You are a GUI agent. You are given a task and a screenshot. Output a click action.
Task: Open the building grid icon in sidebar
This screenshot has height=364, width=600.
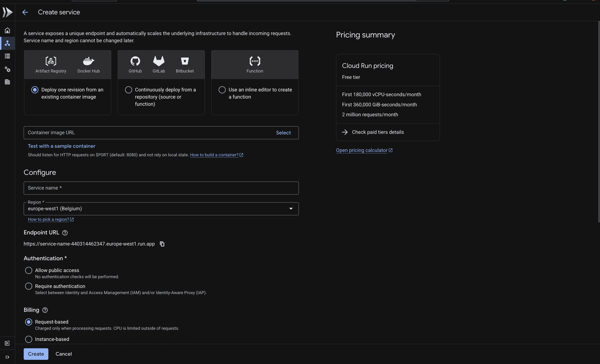pyautogui.click(x=7, y=82)
